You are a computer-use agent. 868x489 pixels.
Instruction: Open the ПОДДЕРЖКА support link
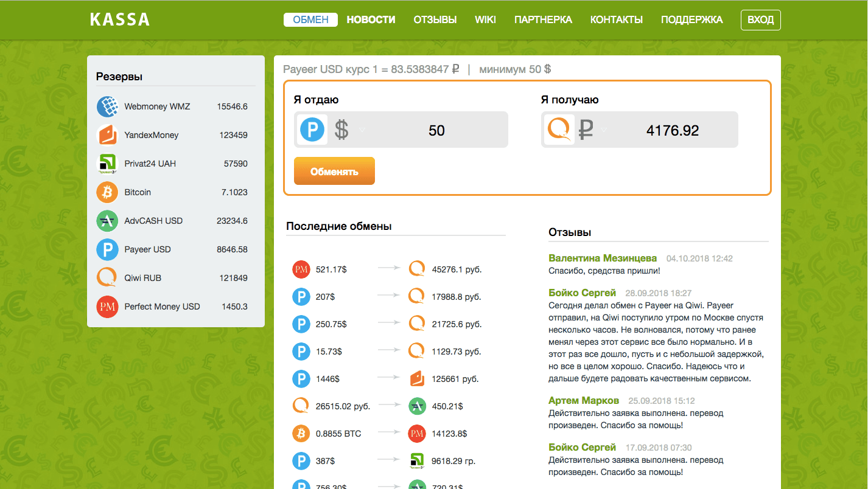pos(691,19)
